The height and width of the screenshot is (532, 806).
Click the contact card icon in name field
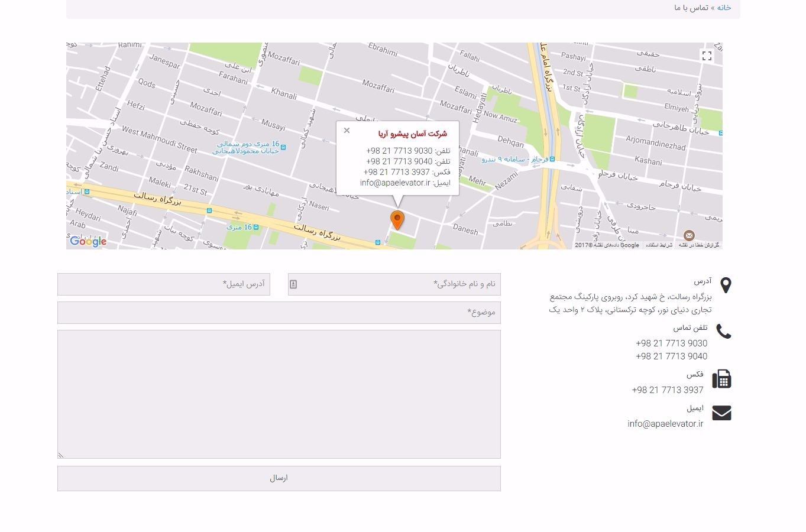tap(293, 284)
